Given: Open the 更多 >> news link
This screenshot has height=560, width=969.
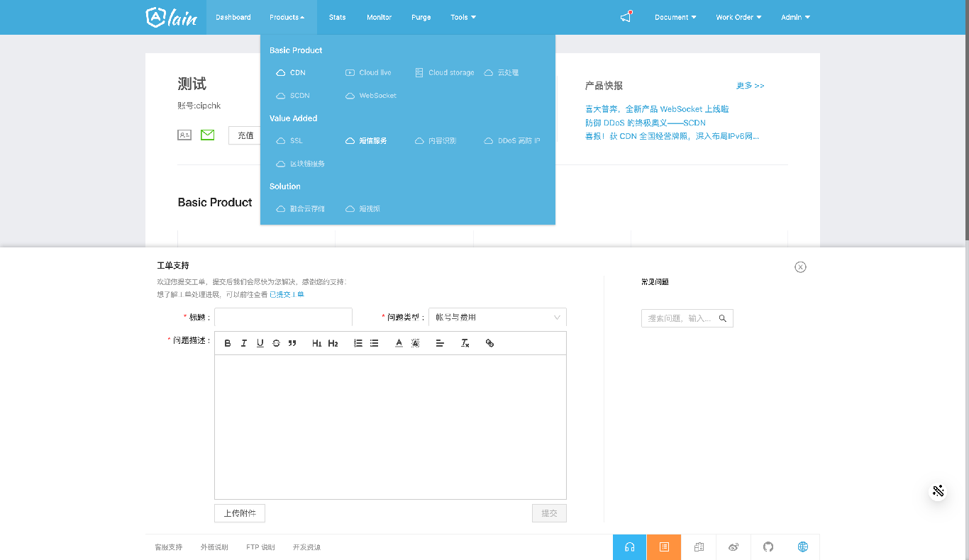Looking at the screenshot, I should [750, 86].
